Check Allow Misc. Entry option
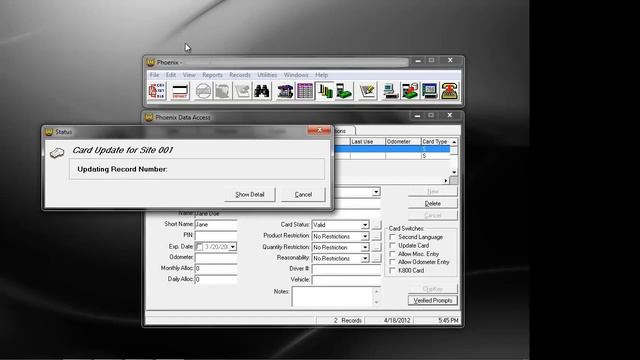This screenshot has height=360, width=640. [x=393, y=254]
